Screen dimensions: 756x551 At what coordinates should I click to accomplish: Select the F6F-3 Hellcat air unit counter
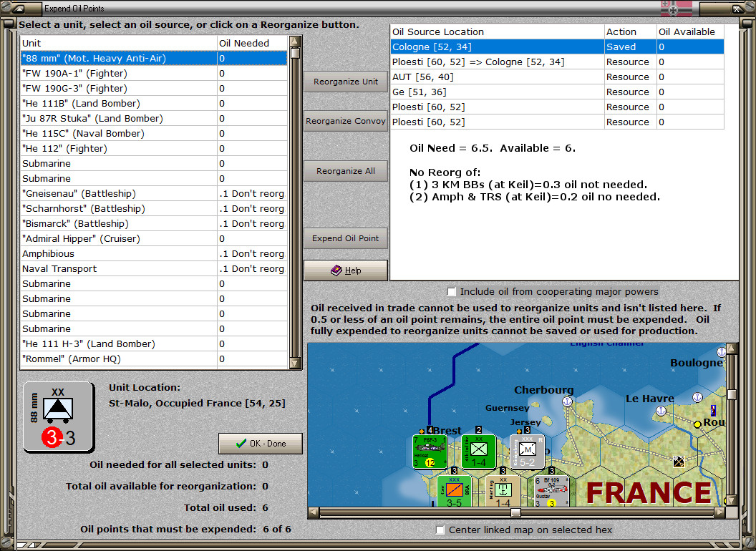coord(430,452)
